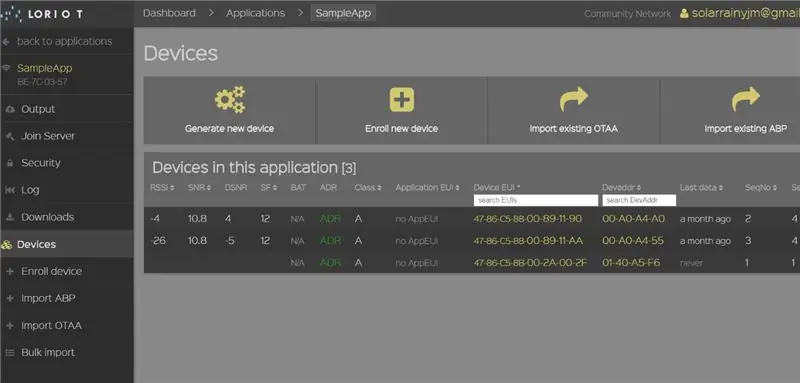The image size is (800, 383).
Task: Click the search EUIs input field
Action: click(536, 200)
